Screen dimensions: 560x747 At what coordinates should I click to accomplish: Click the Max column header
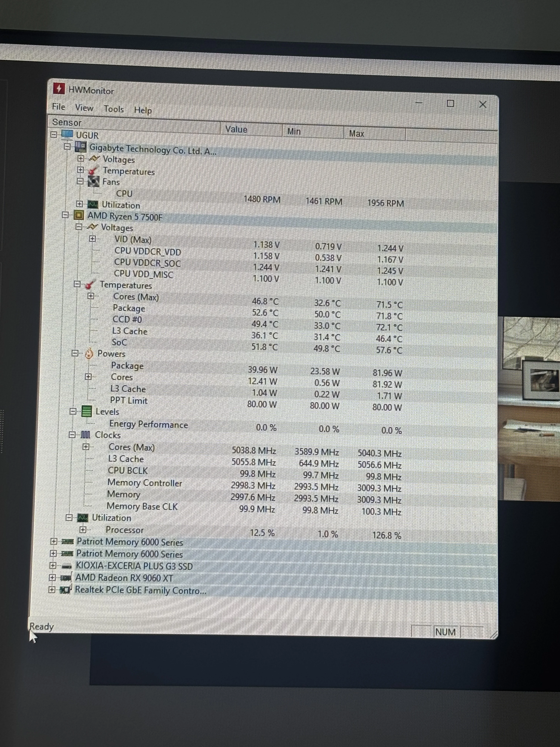click(374, 134)
